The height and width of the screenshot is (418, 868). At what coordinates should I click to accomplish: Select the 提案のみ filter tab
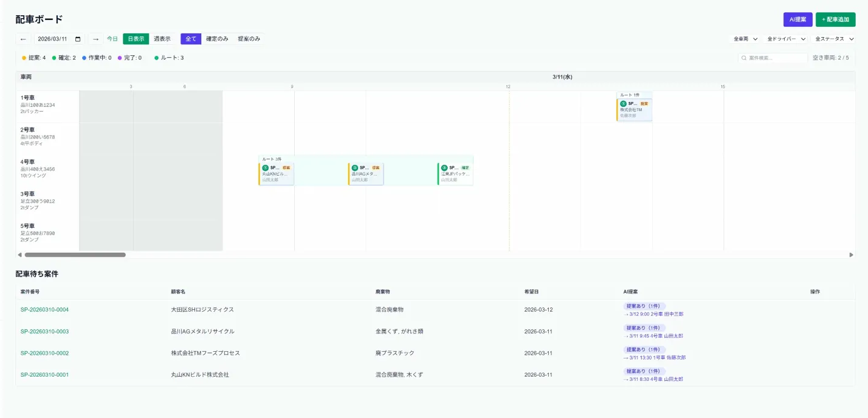(249, 39)
